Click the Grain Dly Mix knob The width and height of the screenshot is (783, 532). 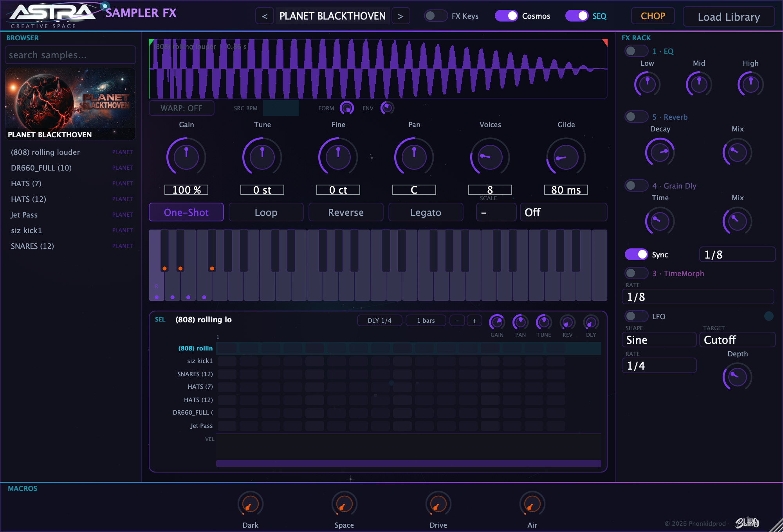pos(738,221)
